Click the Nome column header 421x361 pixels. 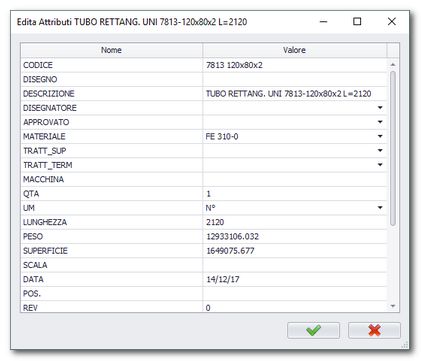[x=112, y=50]
